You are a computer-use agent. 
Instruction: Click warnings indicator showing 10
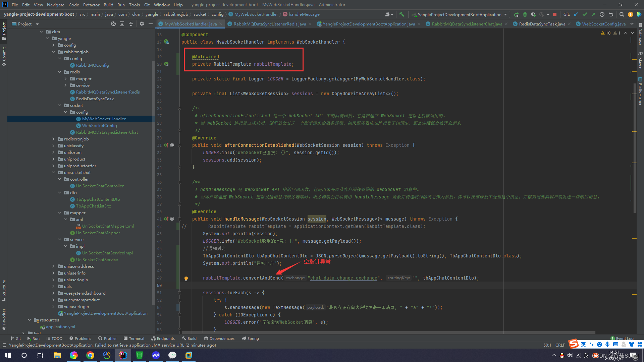[606, 33]
